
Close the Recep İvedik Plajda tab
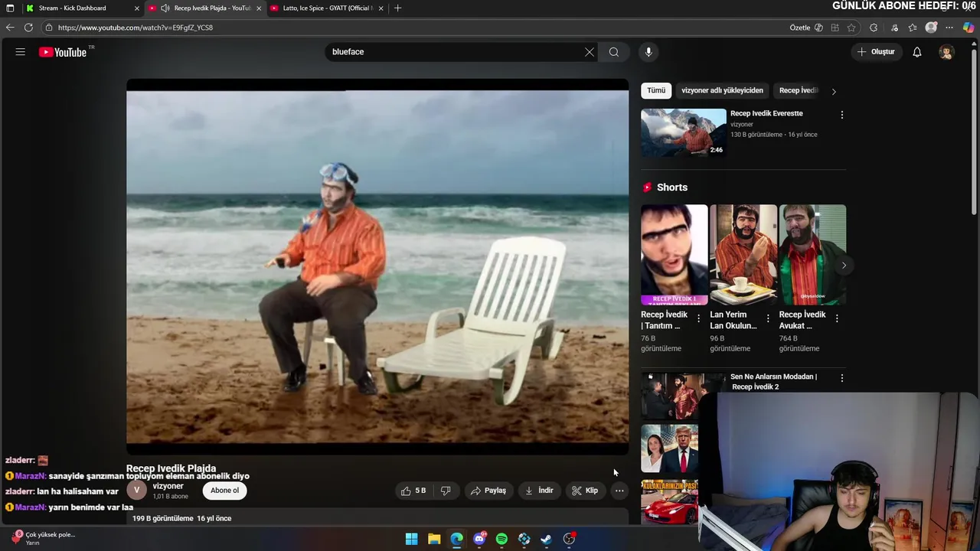tap(259, 8)
